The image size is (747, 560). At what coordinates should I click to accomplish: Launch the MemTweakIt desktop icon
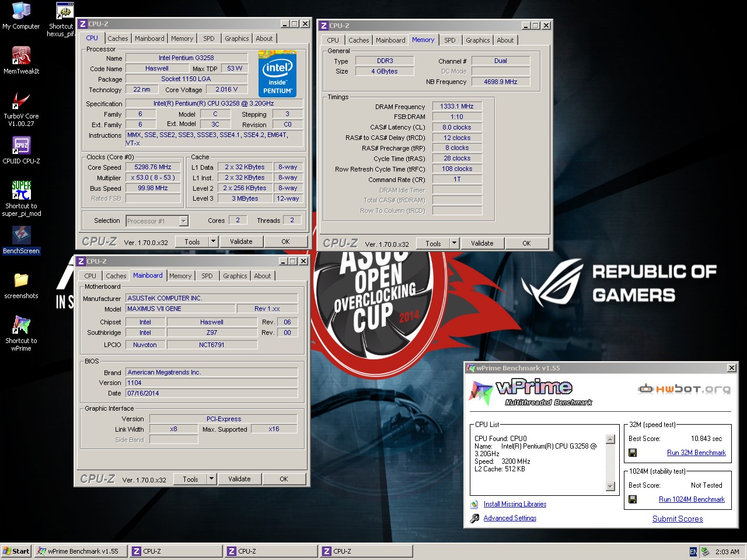tap(21, 61)
